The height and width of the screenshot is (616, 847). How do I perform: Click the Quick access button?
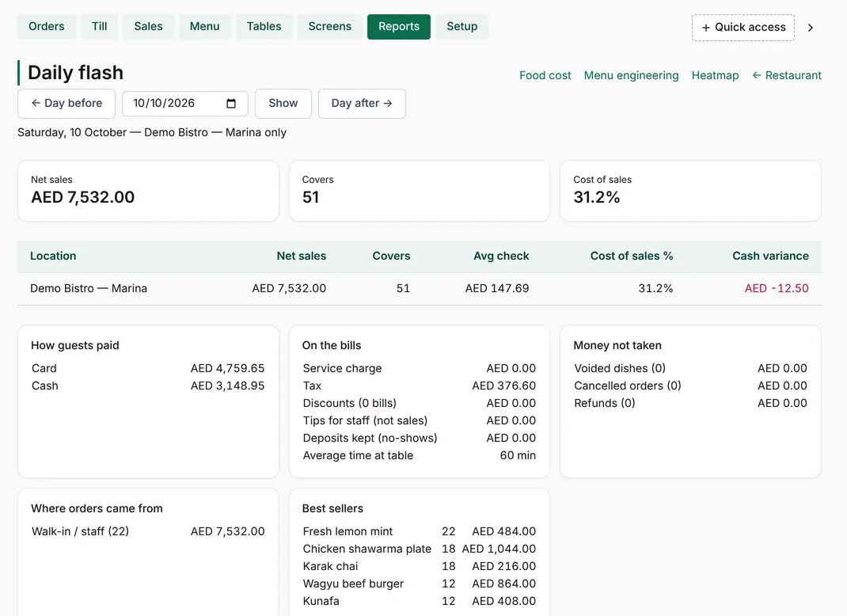743,28
